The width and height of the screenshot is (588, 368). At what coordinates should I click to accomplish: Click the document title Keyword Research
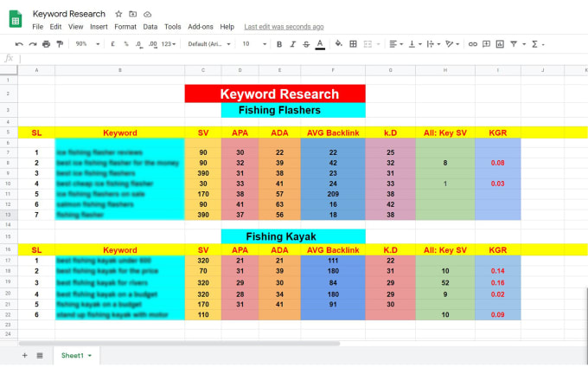click(69, 14)
